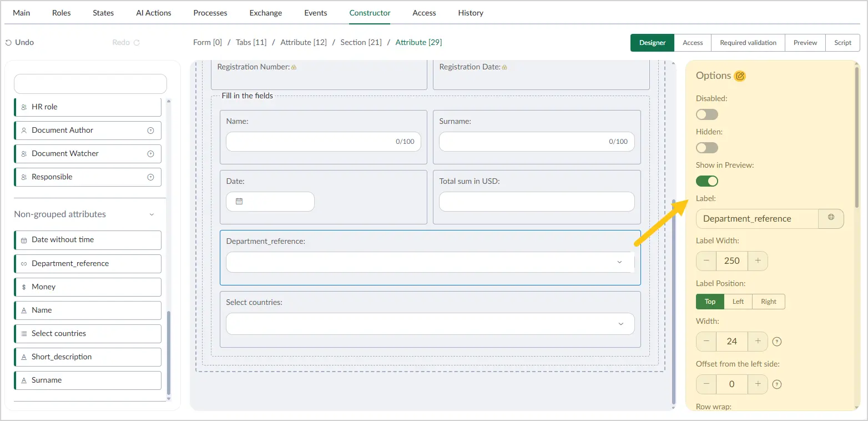The height and width of the screenshot is (421, 868).
Task: Click the text icon of Short_description attribute
Action: 24,357
